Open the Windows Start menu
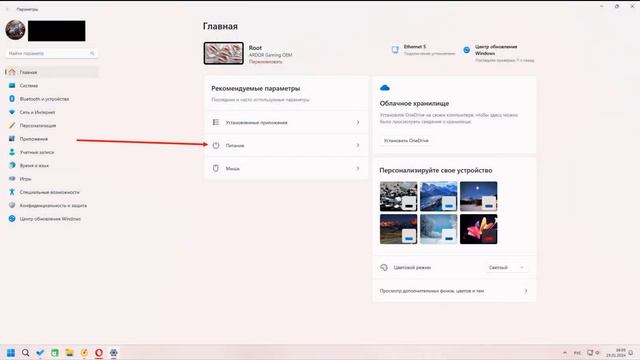Viewport: 640px width, 360px height. (11, 353)
